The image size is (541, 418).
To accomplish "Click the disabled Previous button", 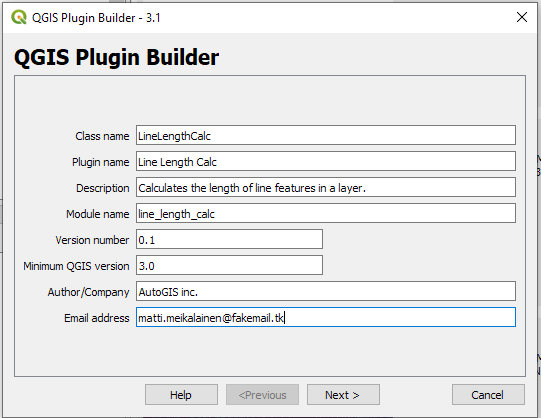I will 262,395.
